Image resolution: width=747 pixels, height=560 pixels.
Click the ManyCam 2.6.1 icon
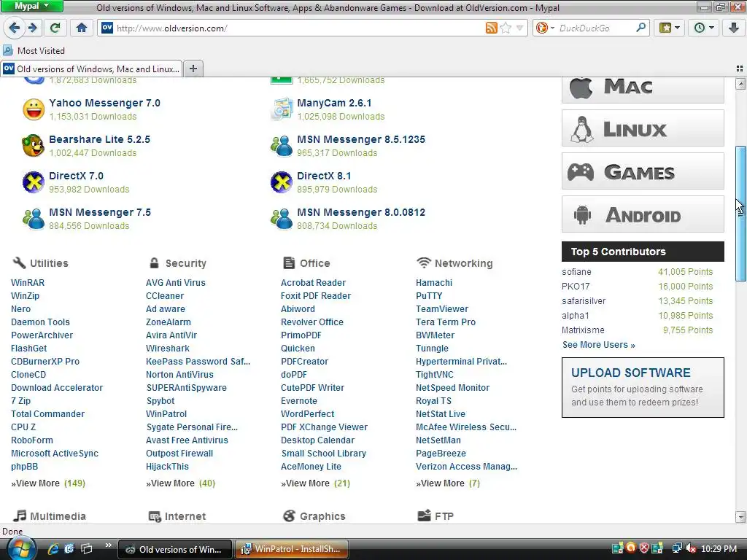click(282, 109)
